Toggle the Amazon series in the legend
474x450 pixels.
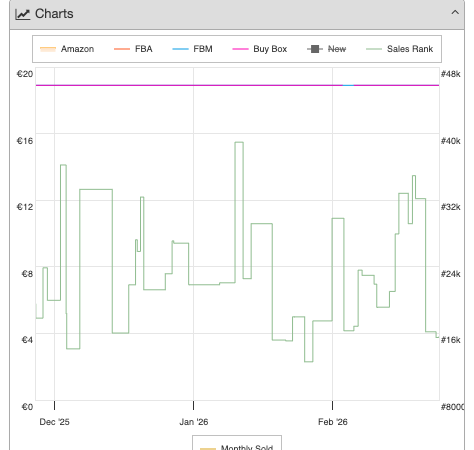(x=67, y=49)
